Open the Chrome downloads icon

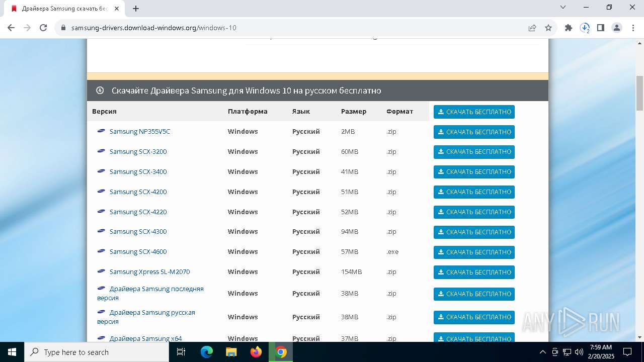(585, 28)
